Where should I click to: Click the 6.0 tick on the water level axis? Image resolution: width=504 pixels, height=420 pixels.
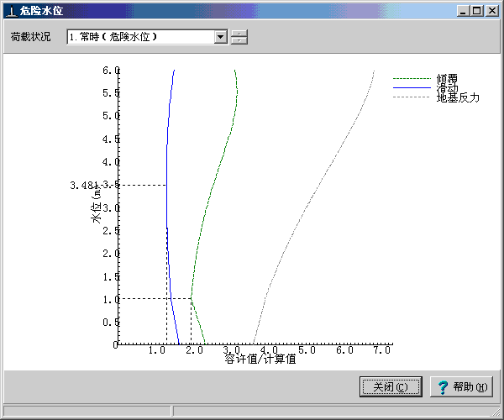tap(111, 70)
